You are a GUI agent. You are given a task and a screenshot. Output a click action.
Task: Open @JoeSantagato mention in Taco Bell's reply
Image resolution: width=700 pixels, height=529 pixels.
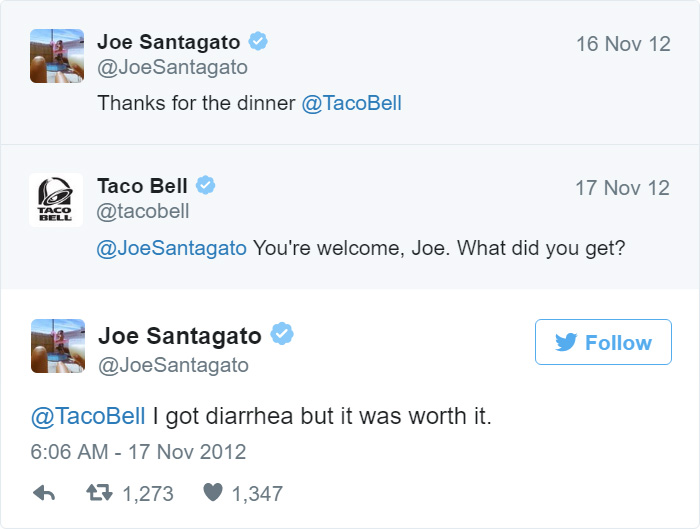tap(171, 248)
